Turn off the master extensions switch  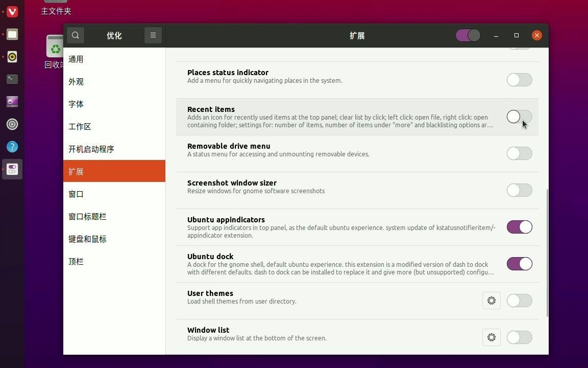[468, 35]
